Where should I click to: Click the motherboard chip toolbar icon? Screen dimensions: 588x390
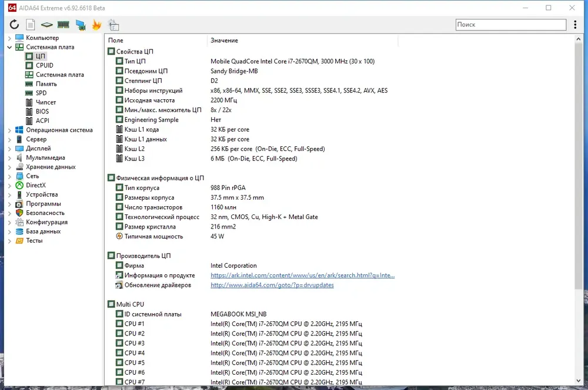46,25
